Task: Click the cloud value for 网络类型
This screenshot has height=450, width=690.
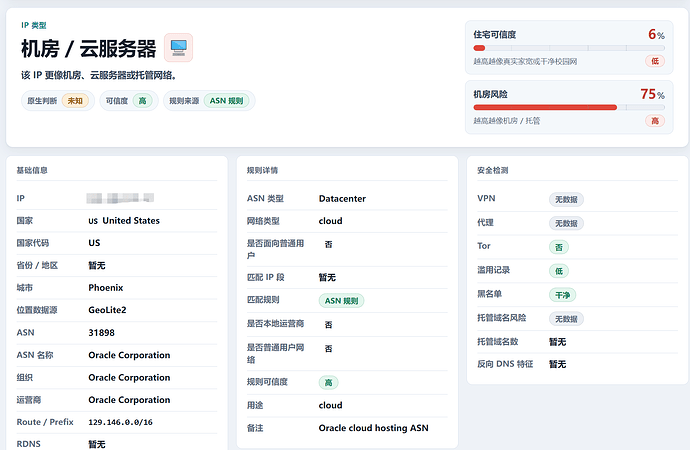Action: (330, 221)
